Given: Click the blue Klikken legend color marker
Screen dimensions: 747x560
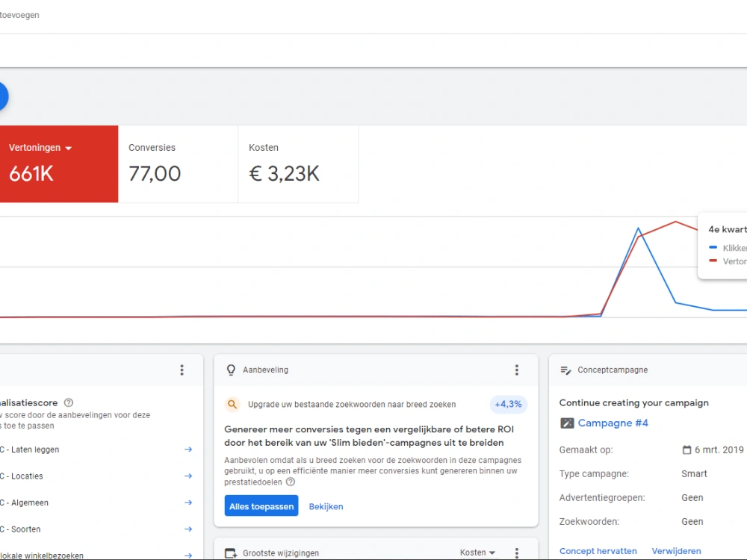Looking at the screenshot, I should [x=713, y=248].
